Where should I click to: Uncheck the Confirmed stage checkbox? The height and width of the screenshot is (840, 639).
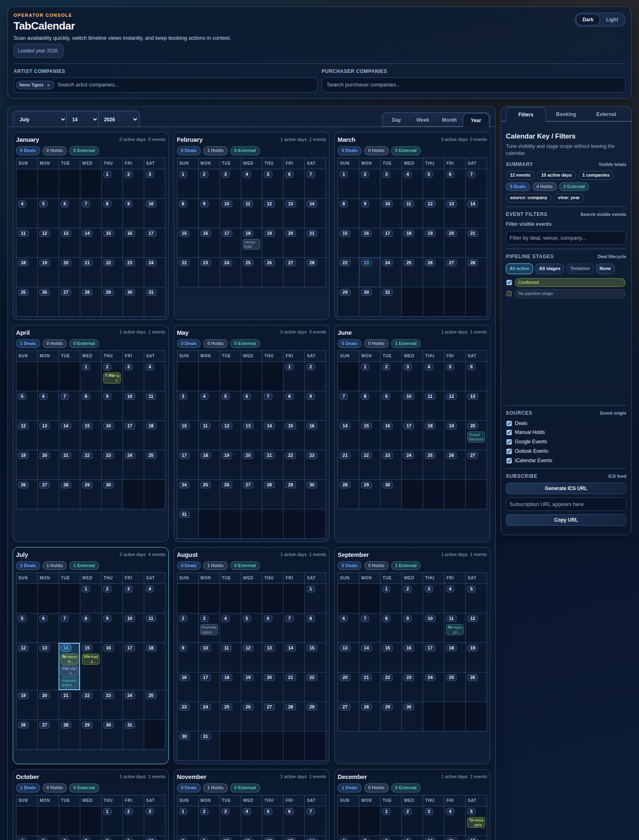pyautogui.click(x=509, y=282)
